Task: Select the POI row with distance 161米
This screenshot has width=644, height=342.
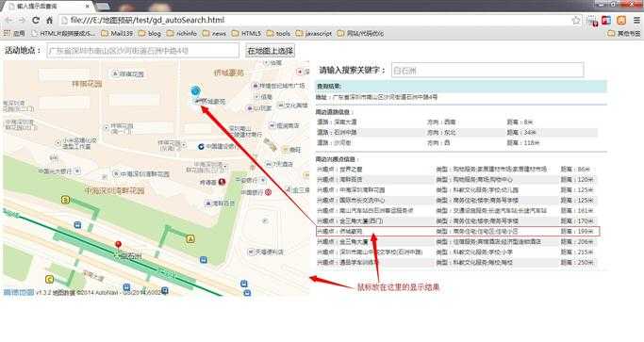Action: point(456,211)
